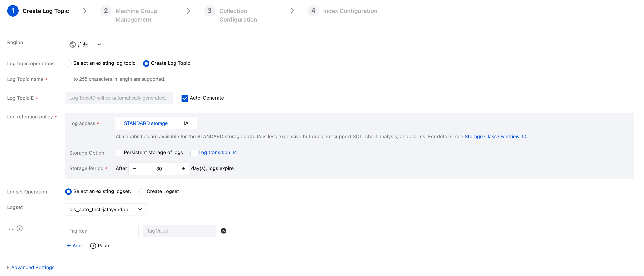Click the plus Add tag icon

tap(69, 246)
